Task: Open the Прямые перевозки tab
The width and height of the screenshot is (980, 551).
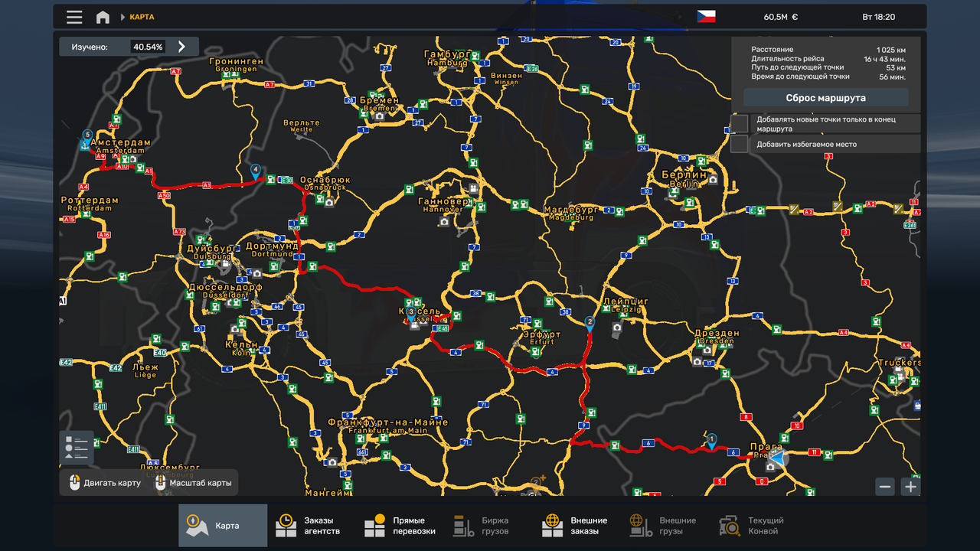Action: 400,526
